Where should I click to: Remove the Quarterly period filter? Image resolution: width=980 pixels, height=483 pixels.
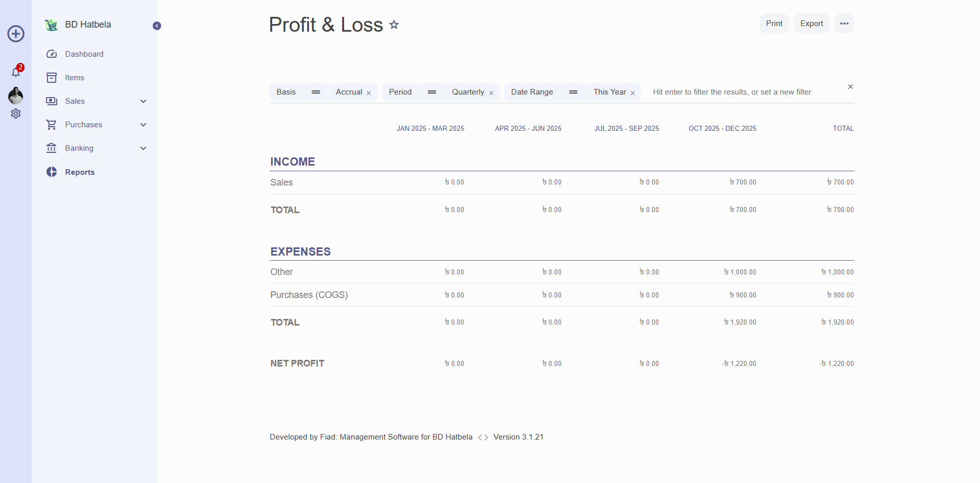[491, 93]
